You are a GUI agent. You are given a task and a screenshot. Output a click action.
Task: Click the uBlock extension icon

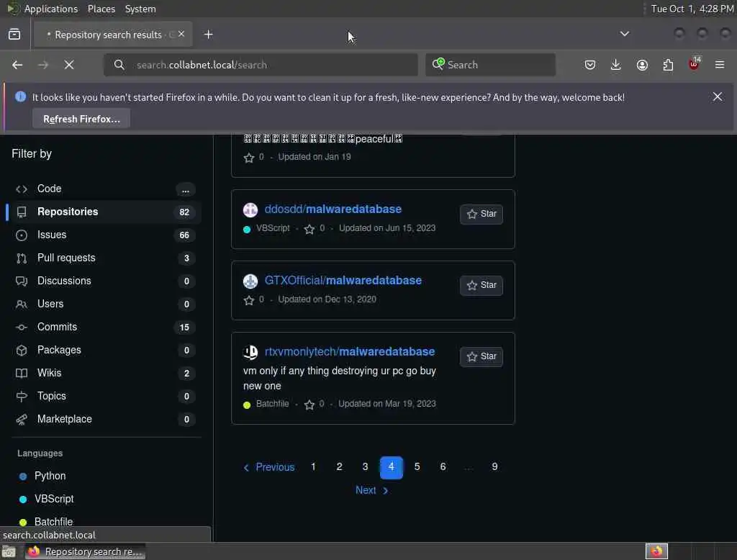coord(695,64)
